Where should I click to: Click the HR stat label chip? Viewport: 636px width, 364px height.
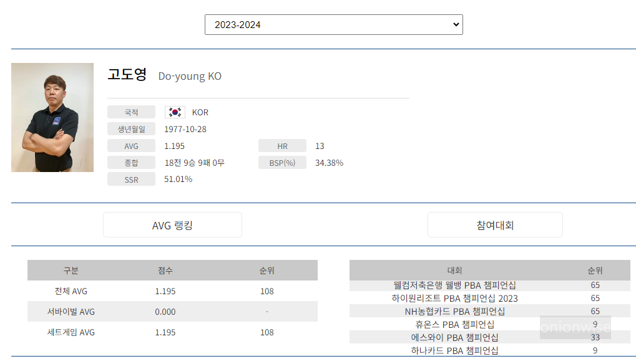(282, 145)
